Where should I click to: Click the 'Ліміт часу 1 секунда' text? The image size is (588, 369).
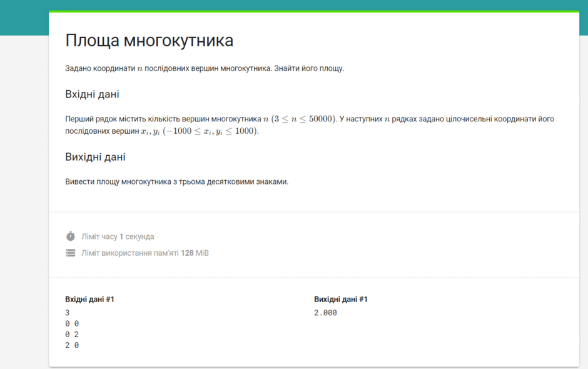tap(118, 236)
